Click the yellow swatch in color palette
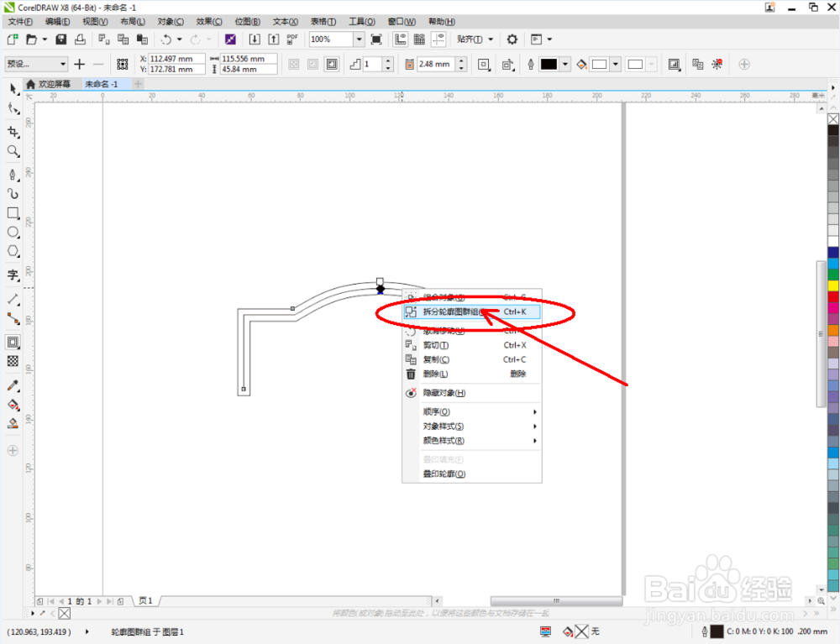This screenshot has height=644, width=840. (x=833, y=285)
